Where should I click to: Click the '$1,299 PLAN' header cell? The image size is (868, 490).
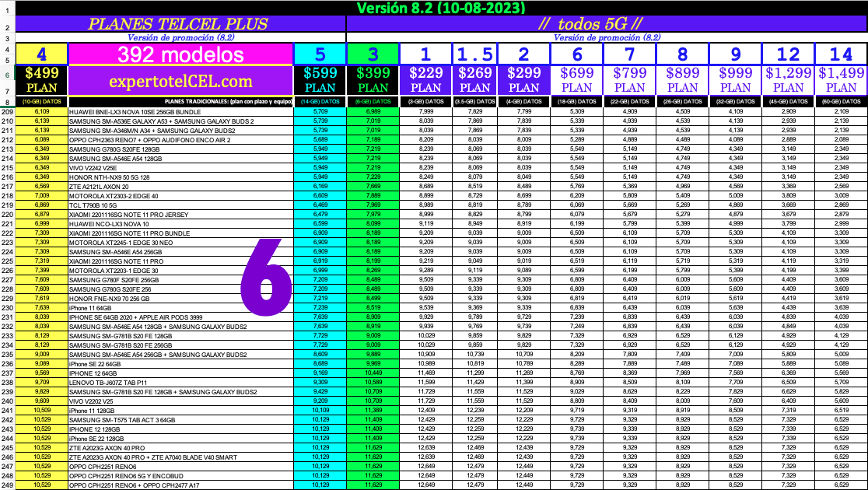coord(789,81)
